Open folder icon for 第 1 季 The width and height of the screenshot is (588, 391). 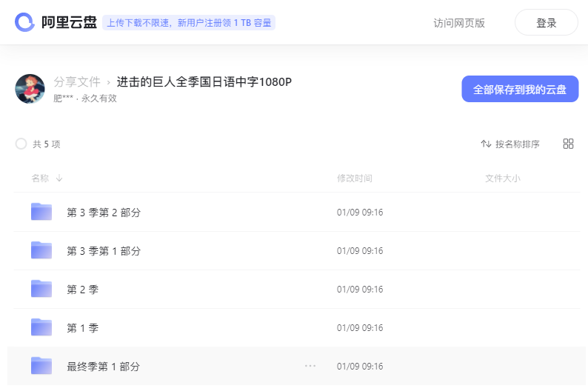pyautogui.click(x=41, y=327)
